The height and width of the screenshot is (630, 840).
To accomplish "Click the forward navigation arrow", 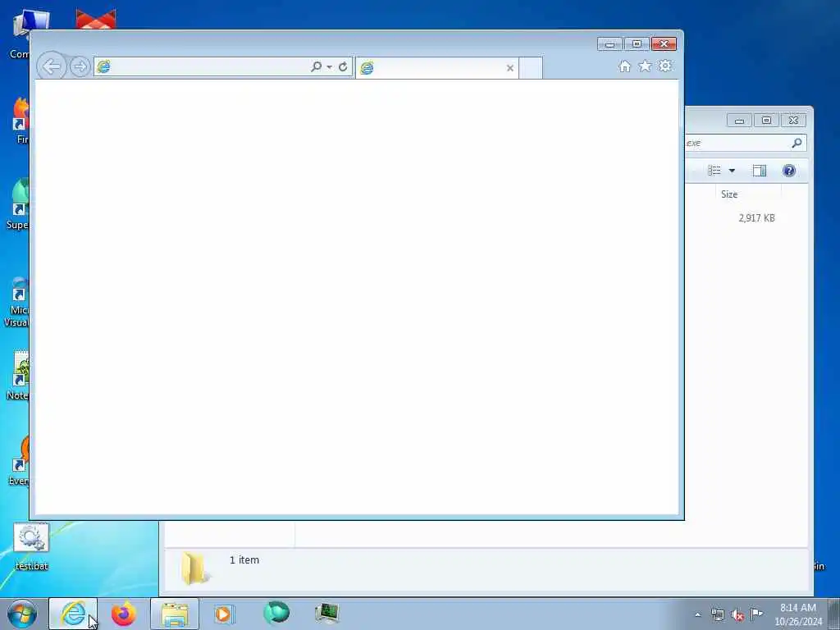I will coord(80,67).
